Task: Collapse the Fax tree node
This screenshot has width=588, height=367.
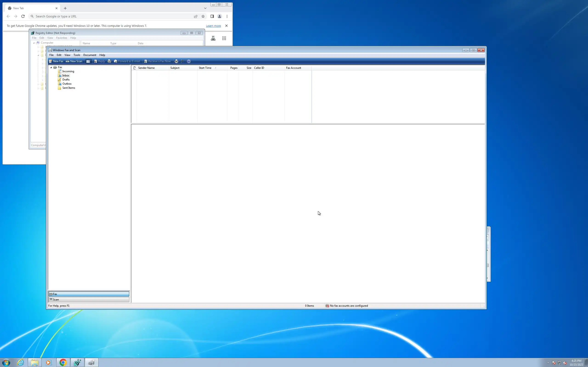Action: 51,67
